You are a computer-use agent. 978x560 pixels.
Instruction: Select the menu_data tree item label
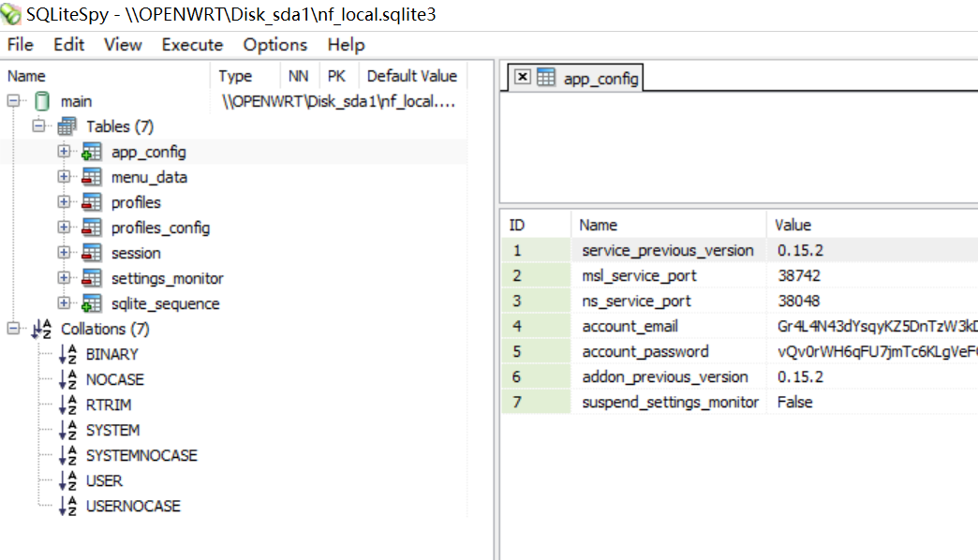[x=149, y=177]
